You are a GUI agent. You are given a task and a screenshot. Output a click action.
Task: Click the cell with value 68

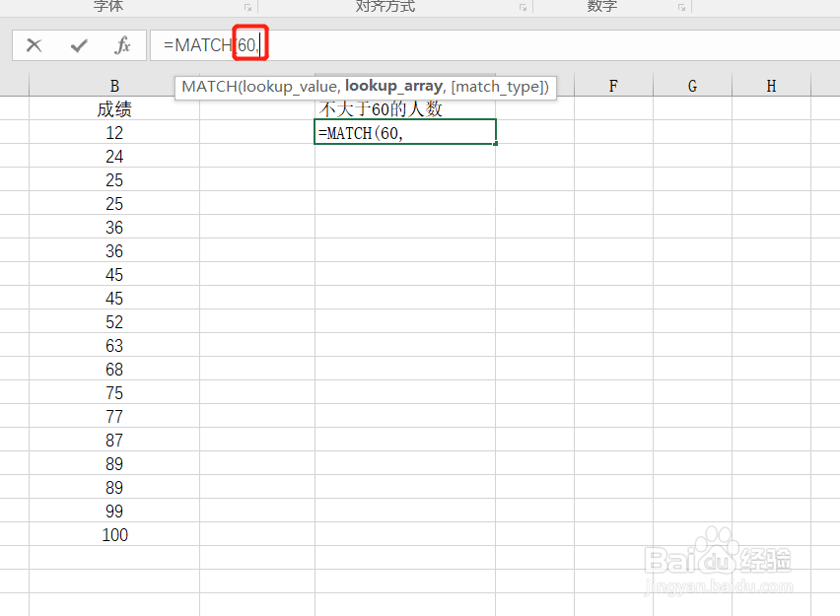(x=114, y=369)
